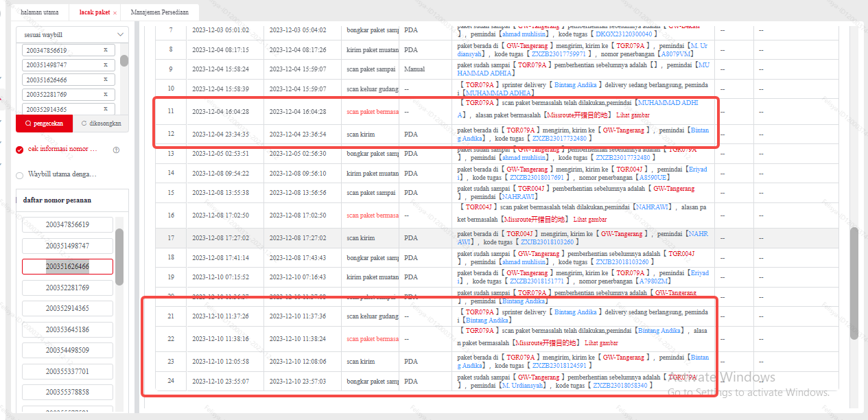Open task code DKGX23120300040 link
The width and height of the screenshot is (868, 420).
624,34
